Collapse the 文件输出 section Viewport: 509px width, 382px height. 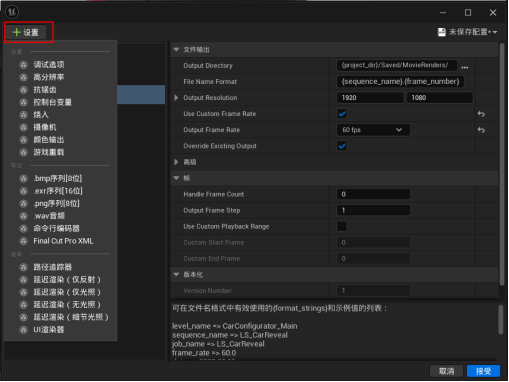coord(177,50)
